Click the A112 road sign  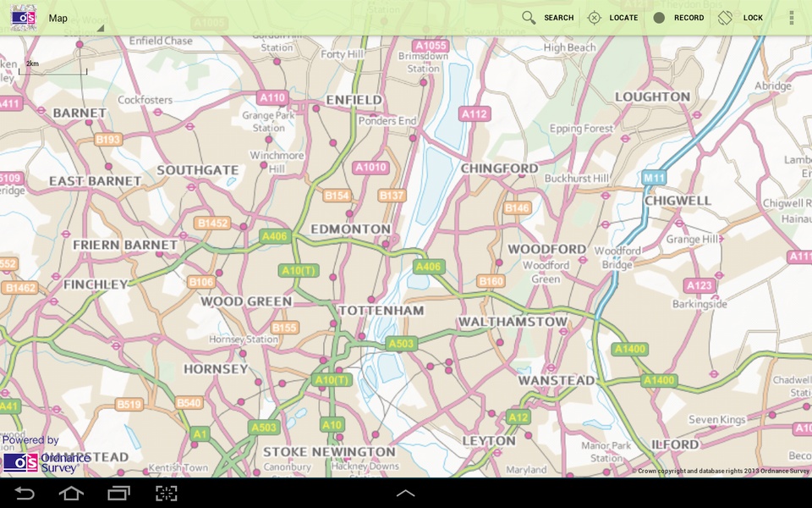[475, 113]
